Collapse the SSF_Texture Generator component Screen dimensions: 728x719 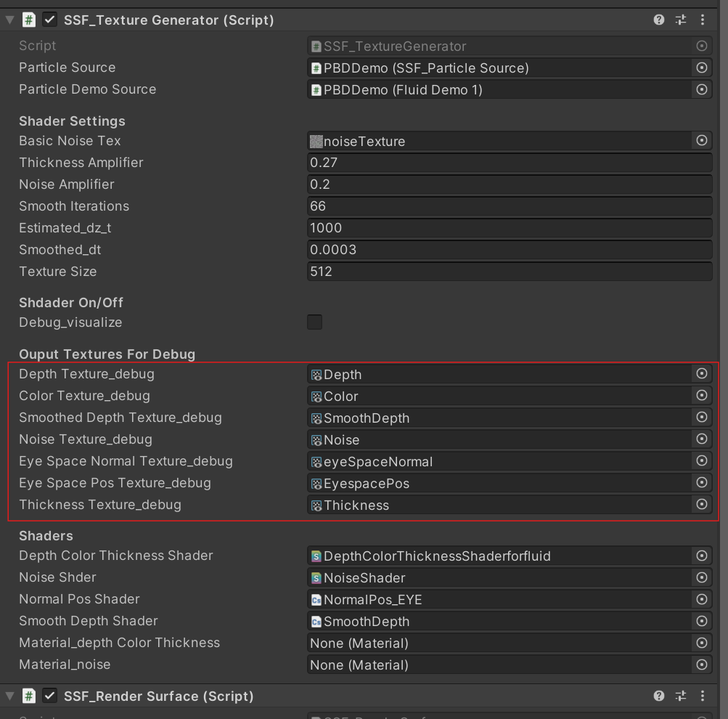(x=9, y=20)
